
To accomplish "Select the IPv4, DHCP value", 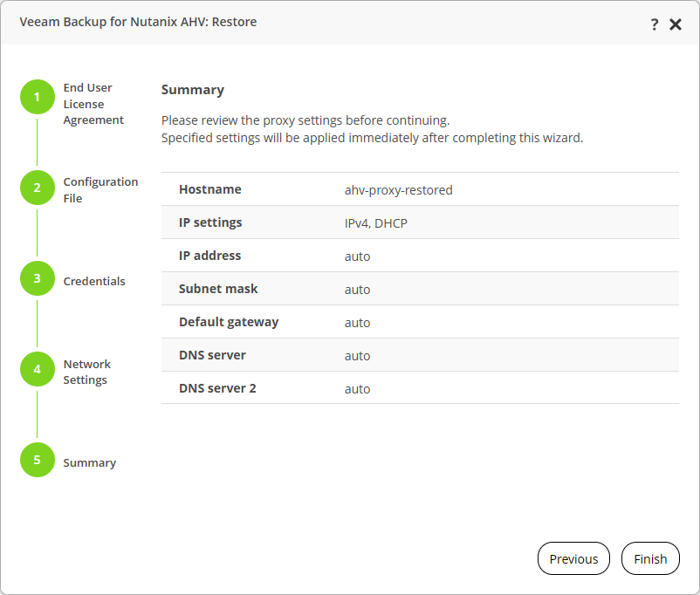I will point(376,223).
